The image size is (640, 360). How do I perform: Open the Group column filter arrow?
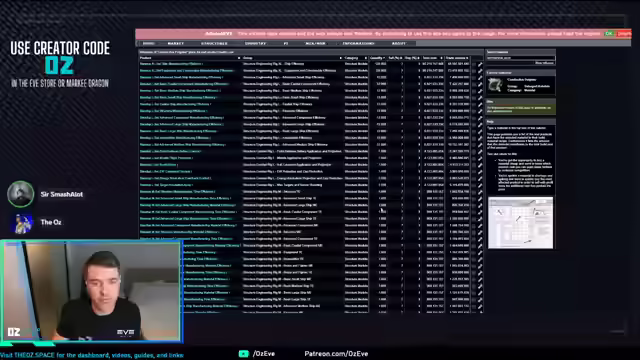pyautogui.click(x=340, y=58)
